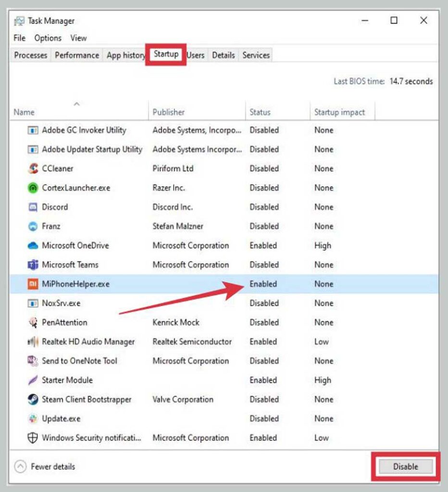Click the Send to OneNote Tool icon

tap(32, 361)
